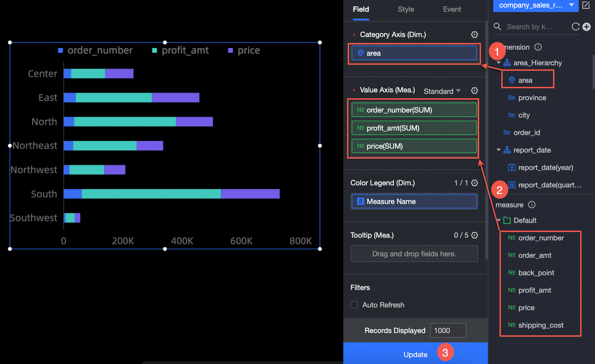Viewport: 595px width, 364px height.
Task: Collapse the area_Hierarchy tree node
Action: coord(499,63)
